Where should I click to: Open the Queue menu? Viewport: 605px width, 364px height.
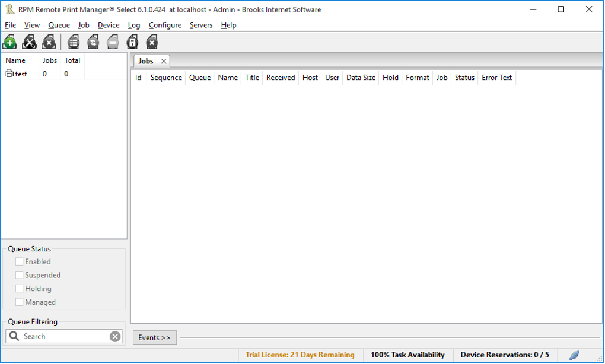59,25
